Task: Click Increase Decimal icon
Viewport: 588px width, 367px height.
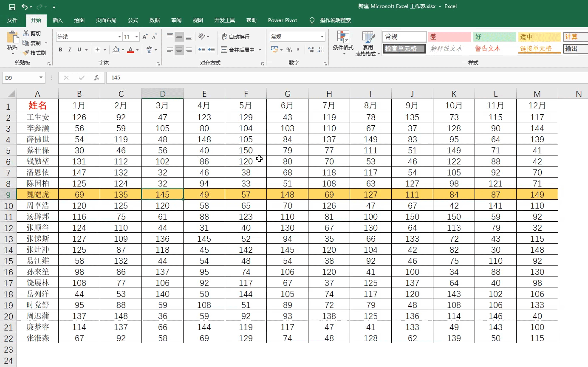Action: [311, 50]
